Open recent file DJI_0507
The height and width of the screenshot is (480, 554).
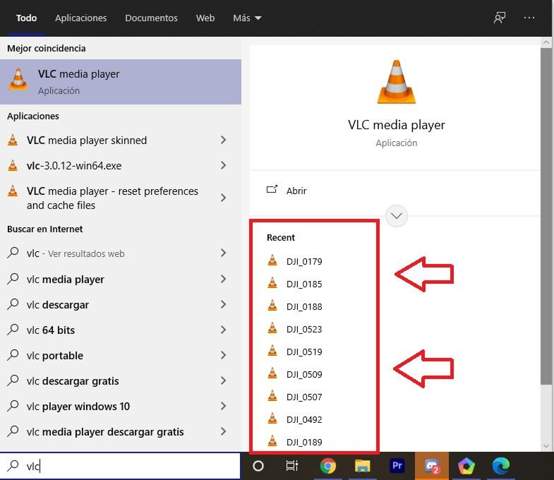(x=304, y=397)
